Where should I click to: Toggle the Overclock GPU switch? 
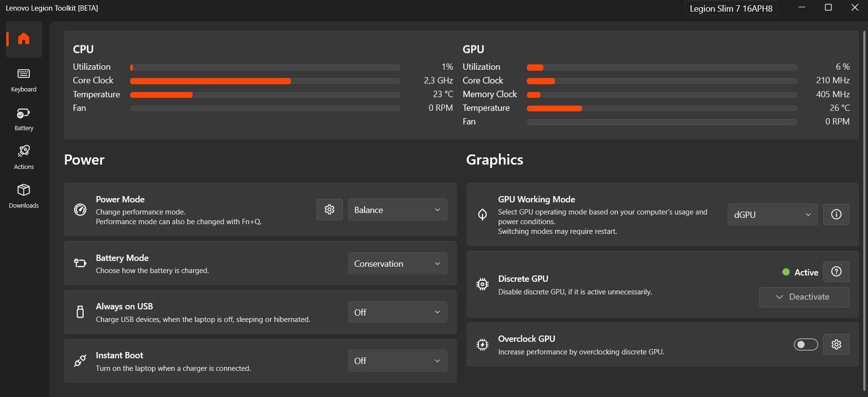click(x=806, y=344)
